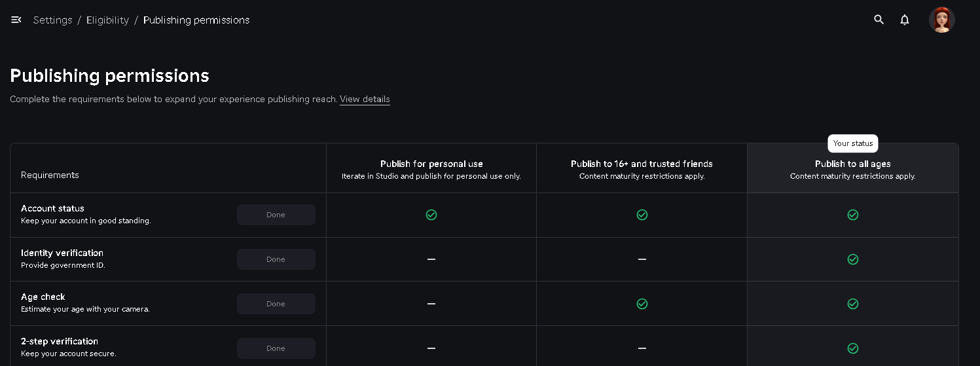Click 'Iterate in Studio and publish' subtitle
The width and height of the screenshot is (980, 366).
point(431,176)
